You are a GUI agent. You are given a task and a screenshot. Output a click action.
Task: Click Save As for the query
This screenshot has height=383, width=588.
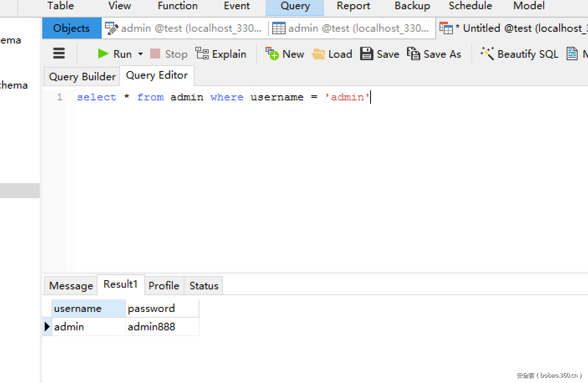pyautogui.click(x=434, y=54)
